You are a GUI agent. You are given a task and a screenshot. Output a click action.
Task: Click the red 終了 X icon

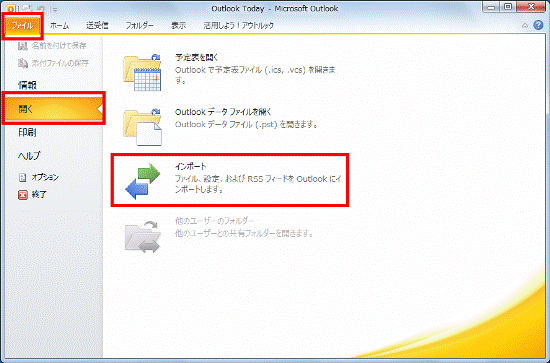click(x=23, y=195)
